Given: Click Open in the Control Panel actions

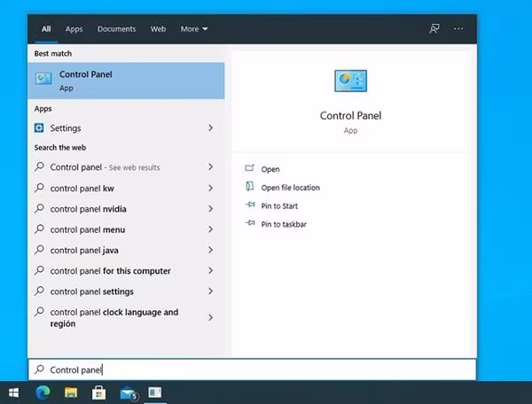Looking at the screenshot, I should click(x=270, y=169).
